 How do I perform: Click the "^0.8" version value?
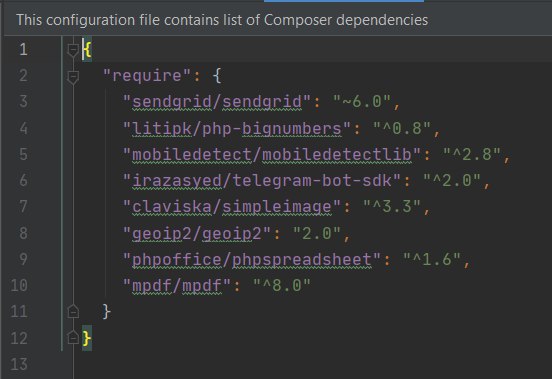pyautogui.click(x=402, y=128)
